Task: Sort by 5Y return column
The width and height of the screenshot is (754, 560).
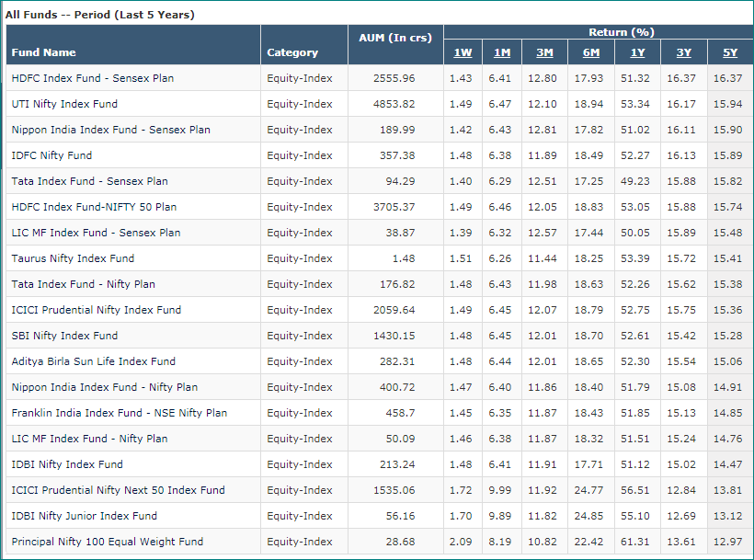Action: pos(730,52)
